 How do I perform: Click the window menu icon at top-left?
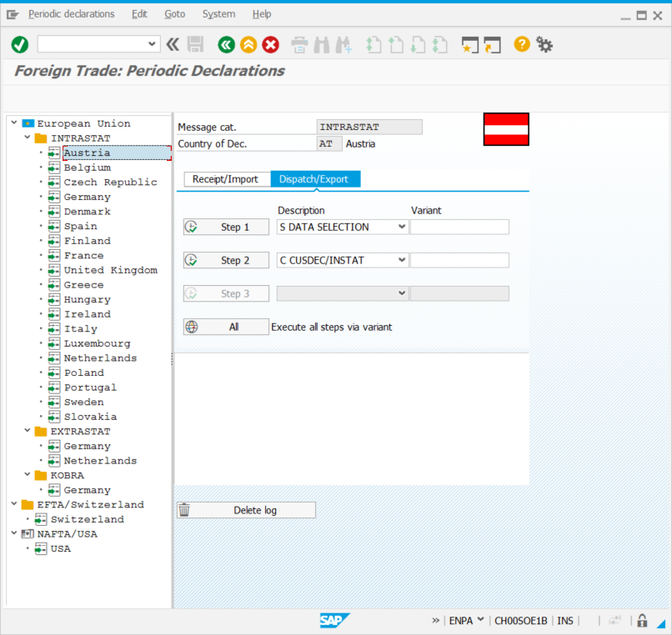tap(13, 15)
